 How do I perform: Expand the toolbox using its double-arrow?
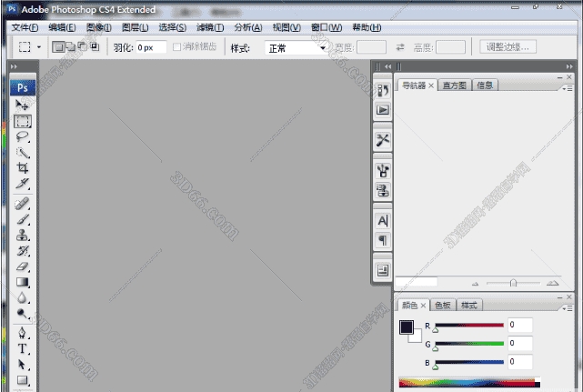[13, 67]
